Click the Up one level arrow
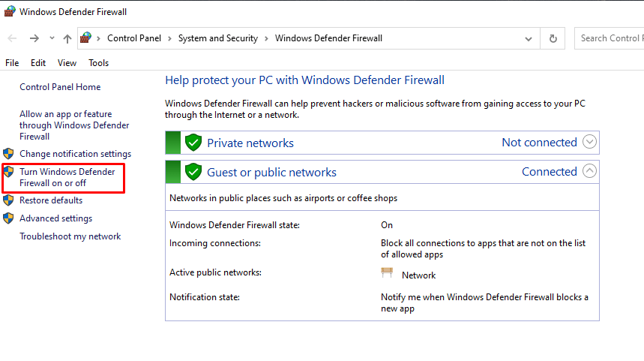Screen dimensions: 644x361 click(67, 38)
